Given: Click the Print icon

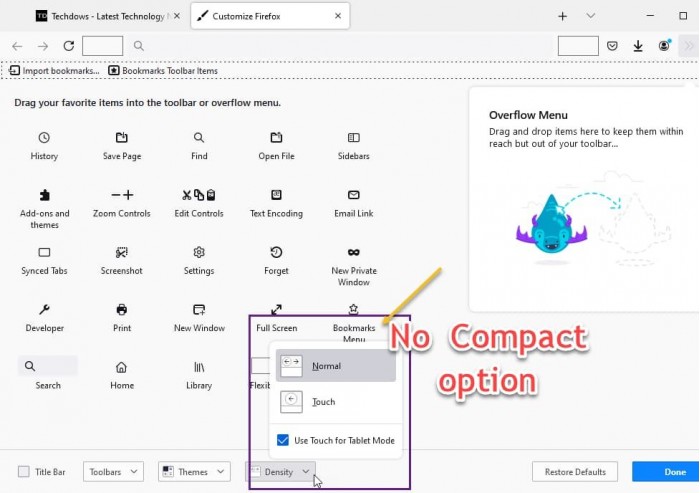Looking at the screenshot, I should (x=121, y=309).
